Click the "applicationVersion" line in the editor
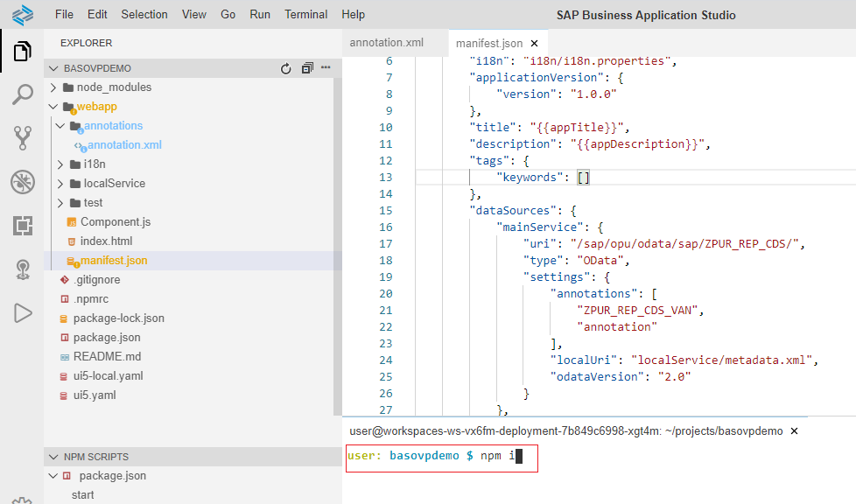The height and width of the screenshot is (504, 856). click(x=546, y=78)
